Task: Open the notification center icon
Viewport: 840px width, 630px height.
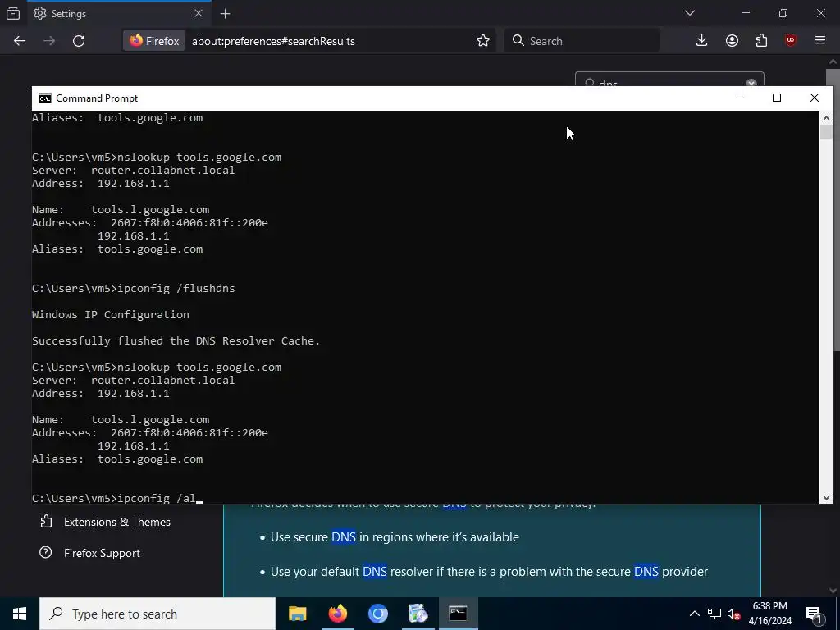Action: (x=814, y=614)
